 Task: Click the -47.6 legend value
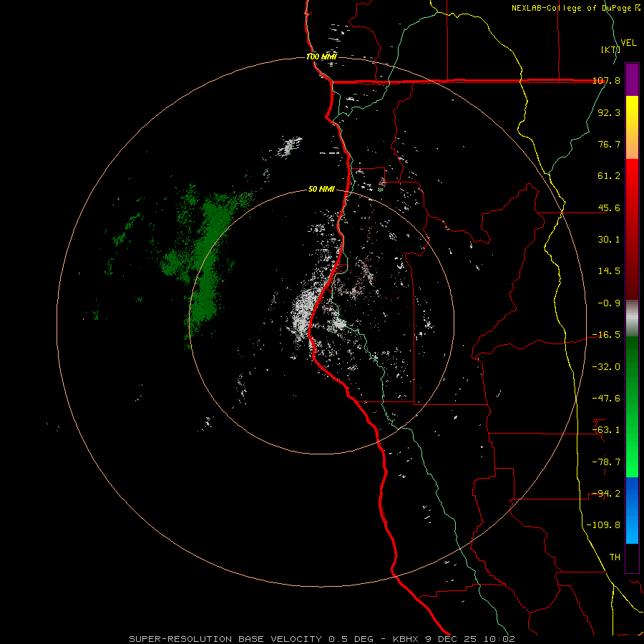(607, 399)
